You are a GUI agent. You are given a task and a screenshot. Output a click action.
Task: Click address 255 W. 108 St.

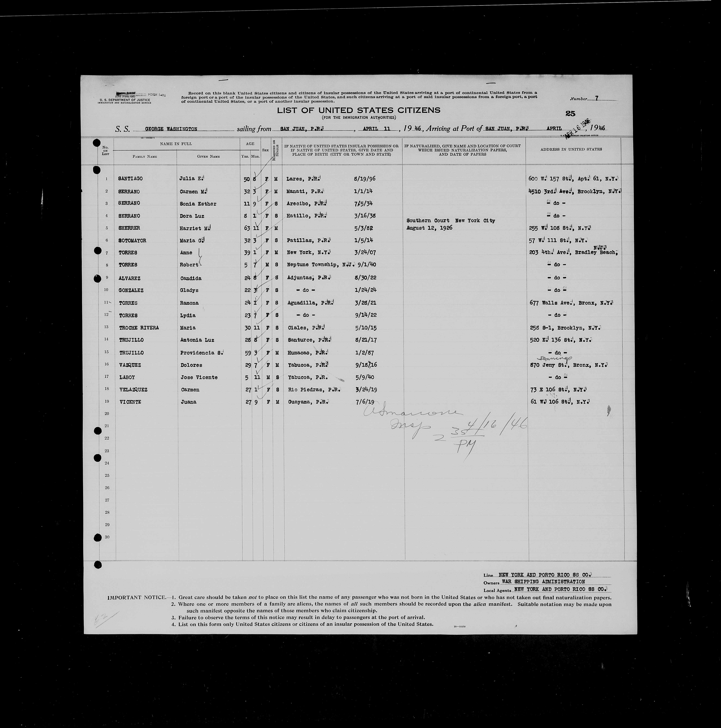[x=560, y=228]
